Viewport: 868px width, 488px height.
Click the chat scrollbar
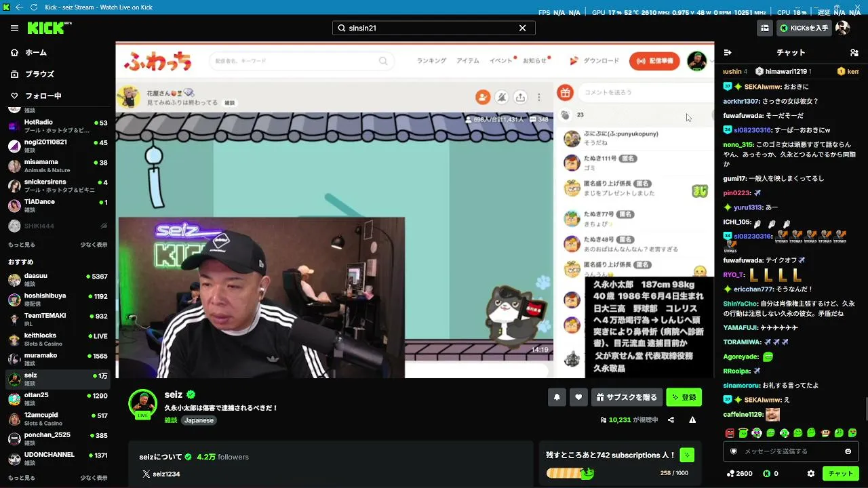(x=866, y=409)
